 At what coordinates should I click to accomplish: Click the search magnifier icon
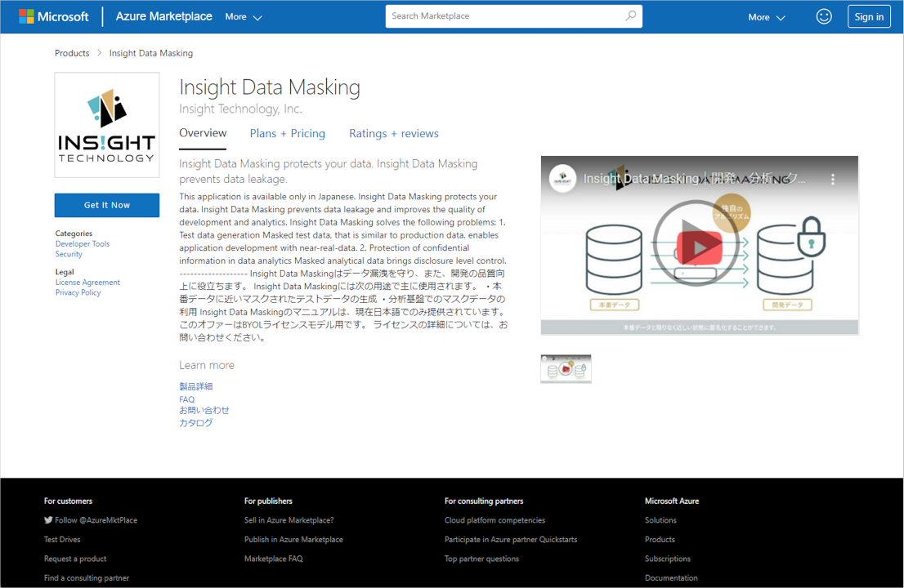(631, 16)
